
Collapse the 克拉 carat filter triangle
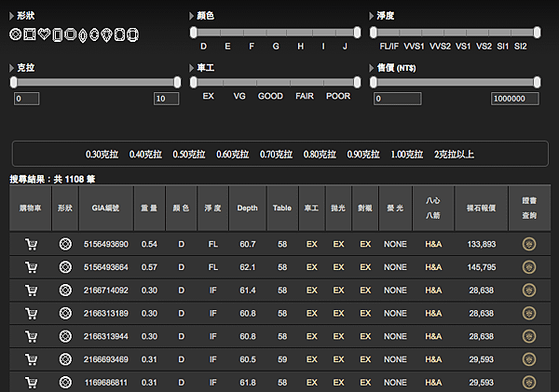click(x=11, y=68)
